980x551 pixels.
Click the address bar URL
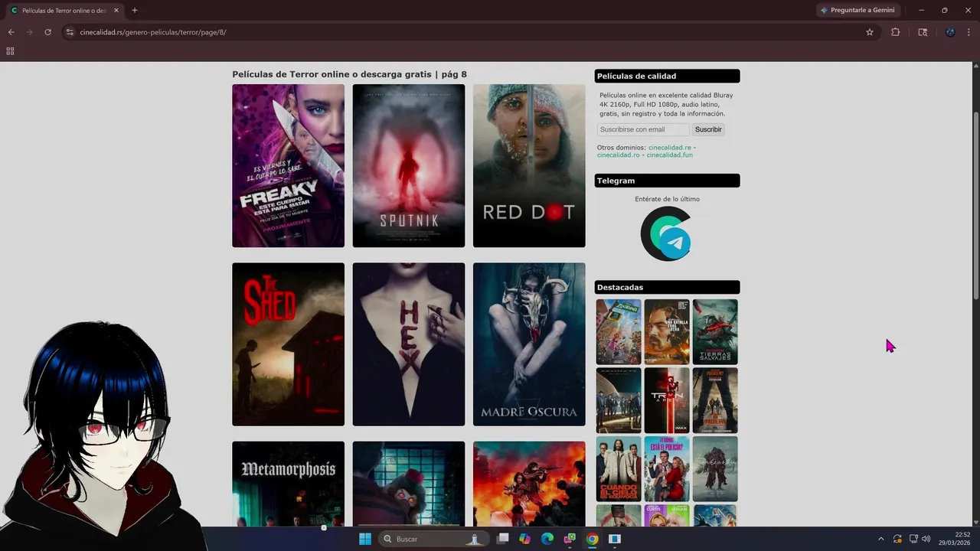click(x=153, y=32)
